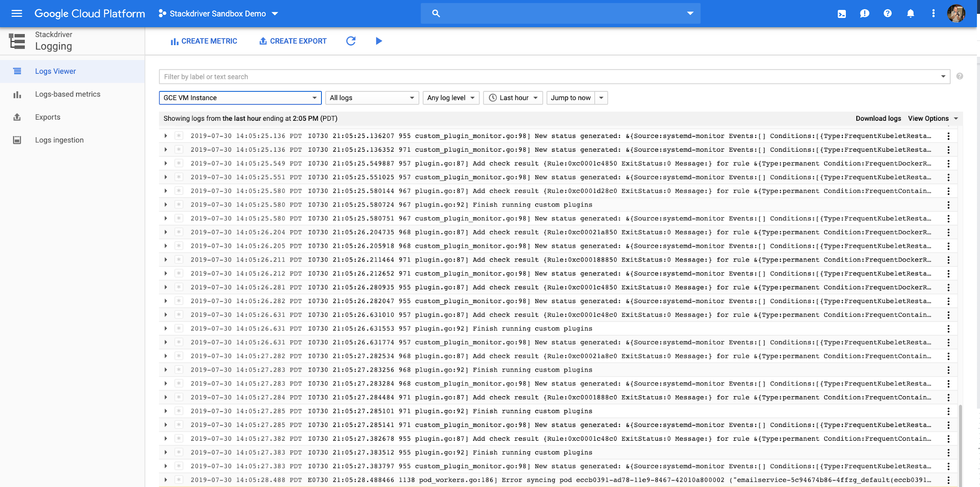
Task: Open more menu for entry 21:05:26.631010
Action: tap(948, 315)
